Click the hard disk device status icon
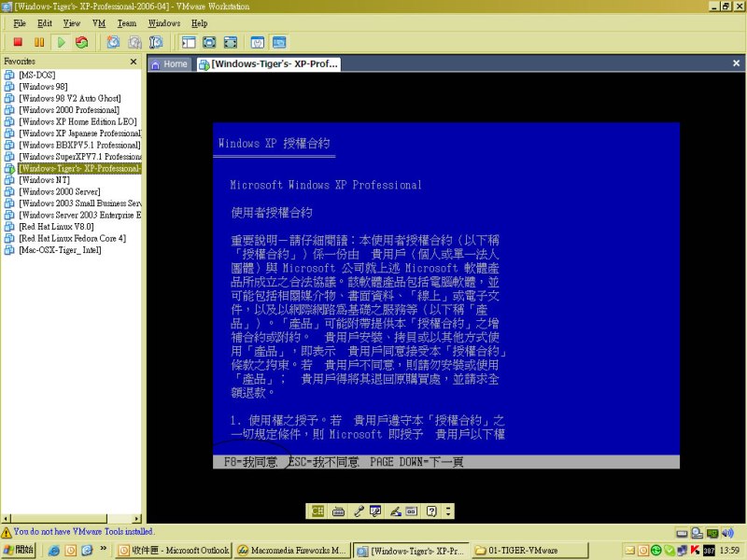Image resolution: width=747 pixels, height=560 pixels. pyautogui.click(x=682, y=533)
